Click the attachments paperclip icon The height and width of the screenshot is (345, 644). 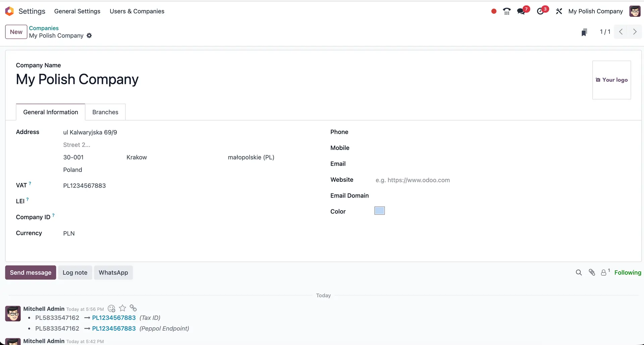tap(592, 273)
